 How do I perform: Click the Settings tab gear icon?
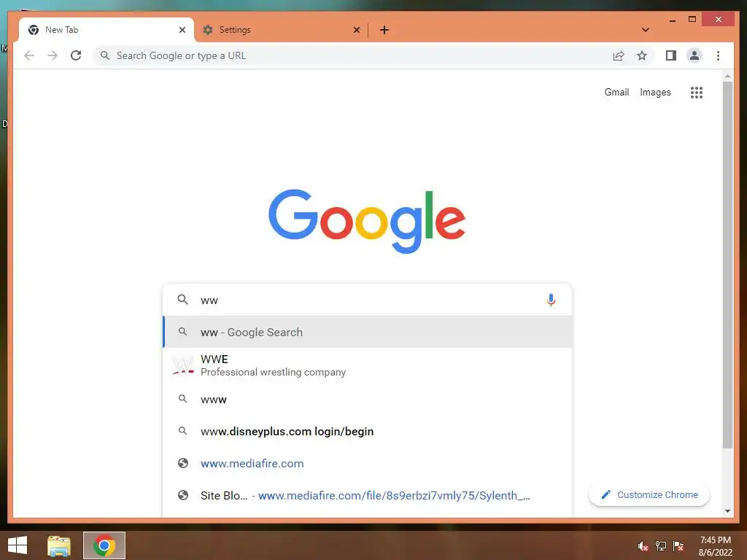(x=208, y=30)
